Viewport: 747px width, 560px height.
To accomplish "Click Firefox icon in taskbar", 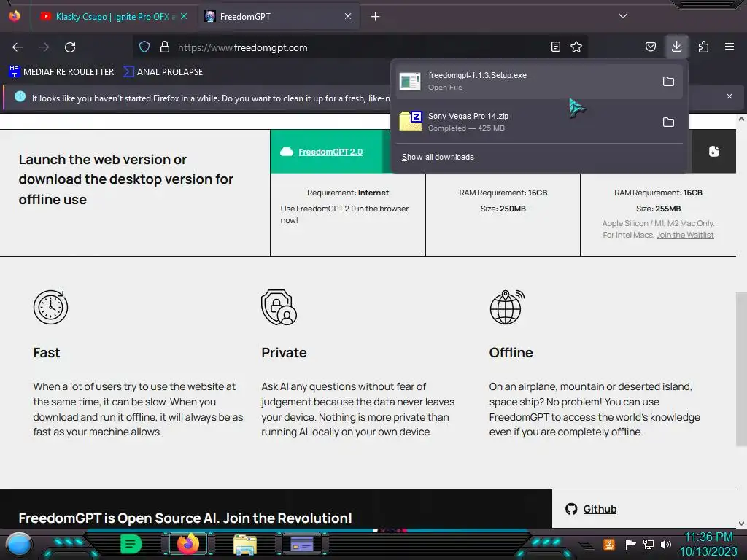I will (187, 544).
